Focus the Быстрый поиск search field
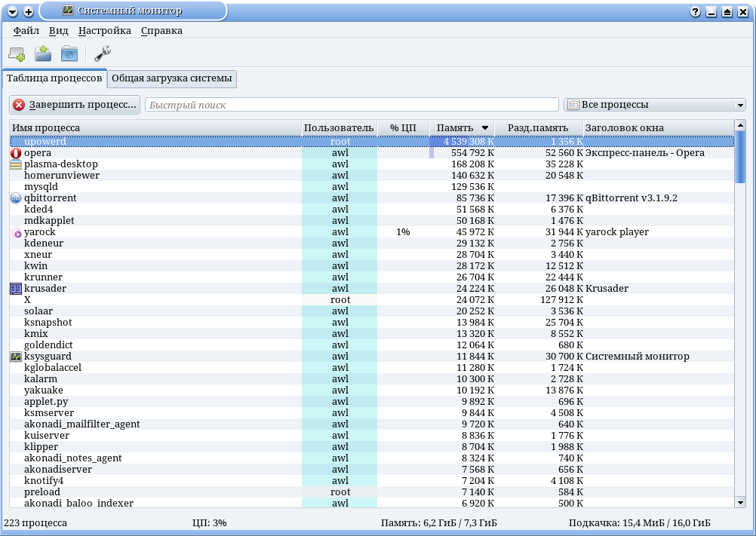Image resolution: width=756 pixels, height=536 pixels. coord(352,105)
